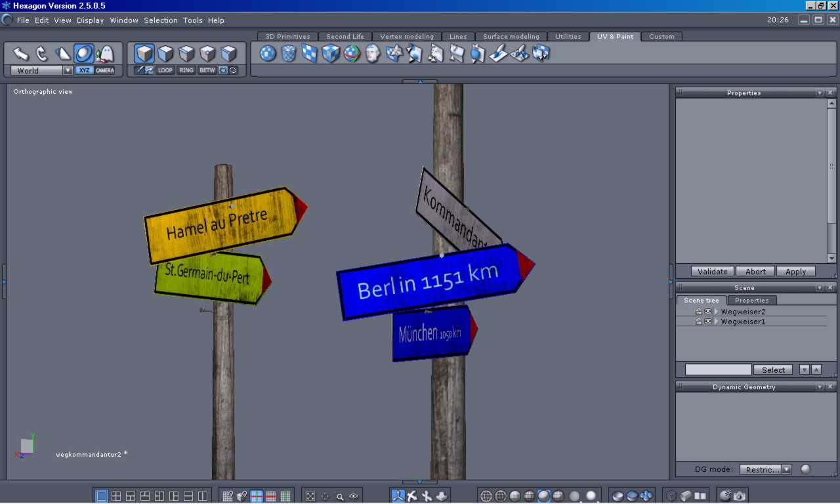Screen dimensions: 840x504
Task: Click the ghost-shaped tool icon
Action: click(x=105, y=53)
